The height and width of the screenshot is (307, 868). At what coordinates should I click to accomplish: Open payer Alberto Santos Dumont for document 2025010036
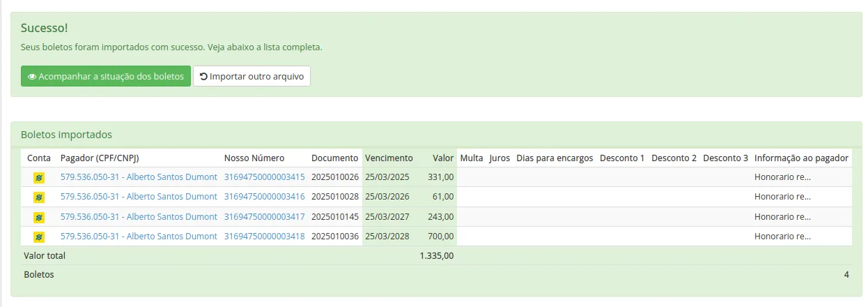pyautogui.click(x=139, y=237)
